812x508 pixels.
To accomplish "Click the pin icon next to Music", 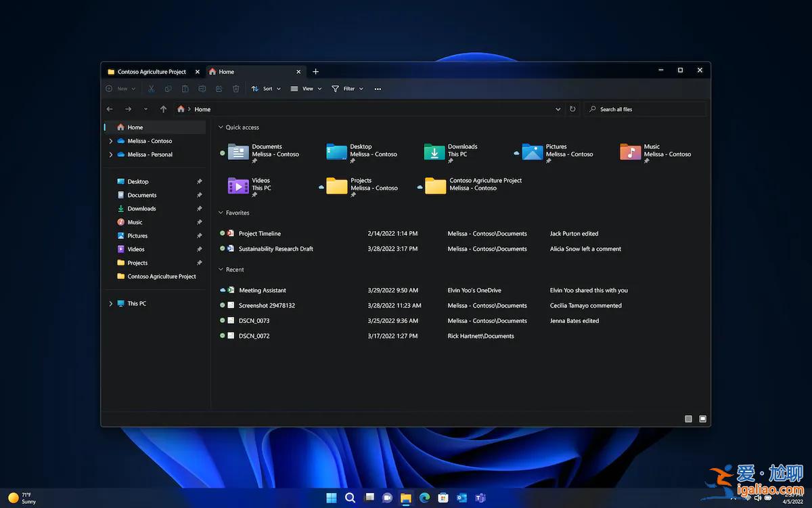I will coord(198,222).
